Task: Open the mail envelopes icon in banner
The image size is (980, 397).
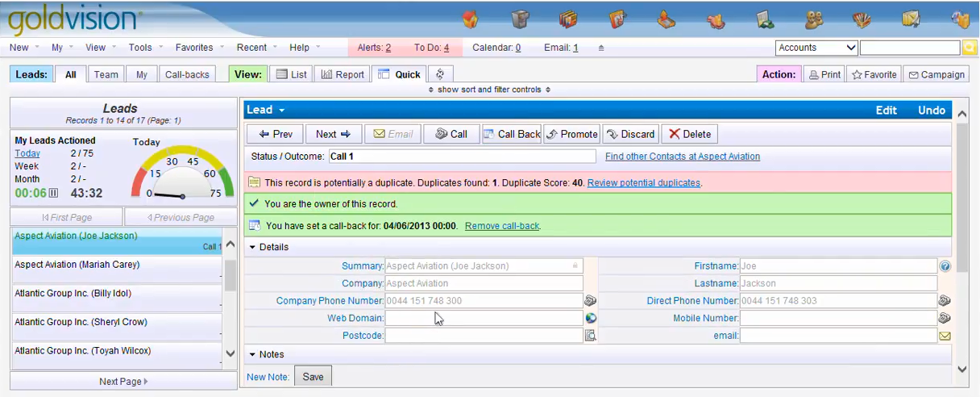Action: click(x=911, y=19)
